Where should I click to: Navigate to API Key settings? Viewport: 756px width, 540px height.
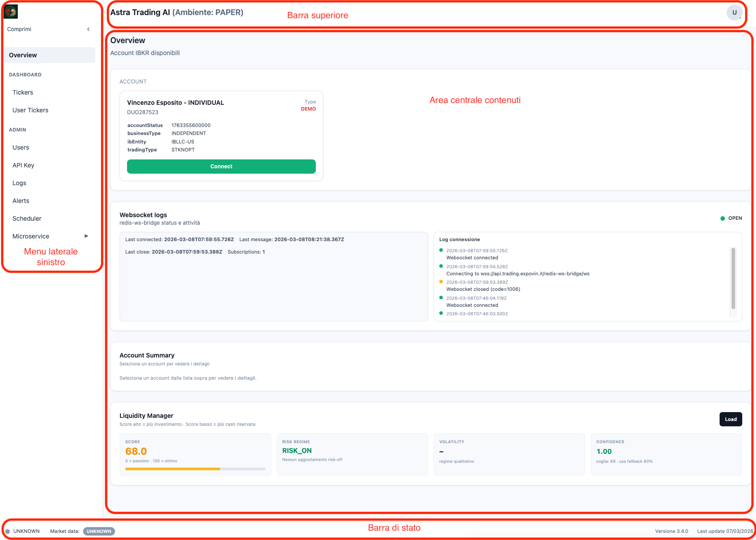pos(24,165)
